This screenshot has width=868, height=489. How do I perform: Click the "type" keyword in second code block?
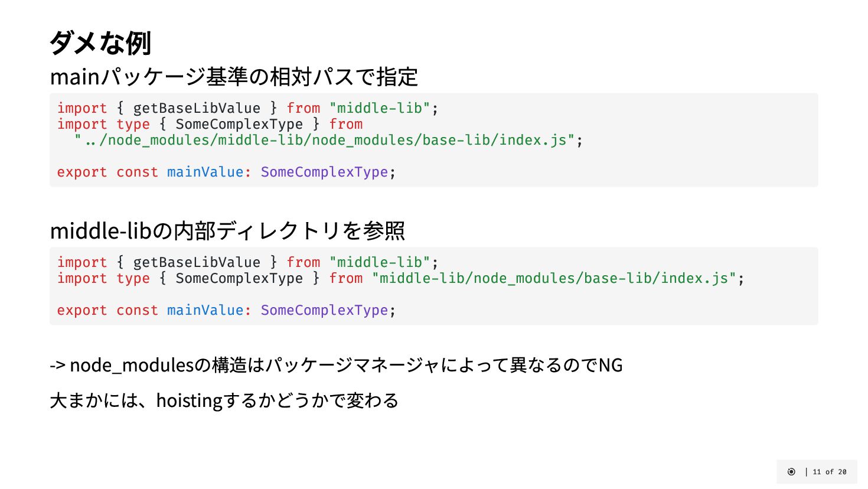point(133,279)
